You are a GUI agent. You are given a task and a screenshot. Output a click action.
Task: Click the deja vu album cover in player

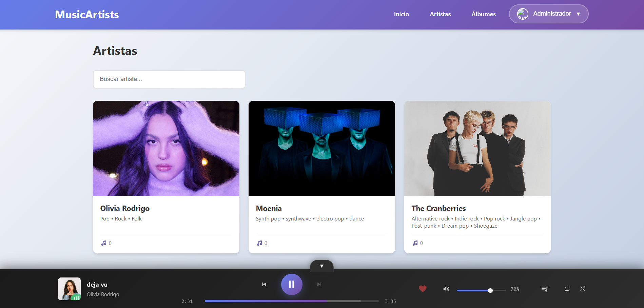[70, 289]
